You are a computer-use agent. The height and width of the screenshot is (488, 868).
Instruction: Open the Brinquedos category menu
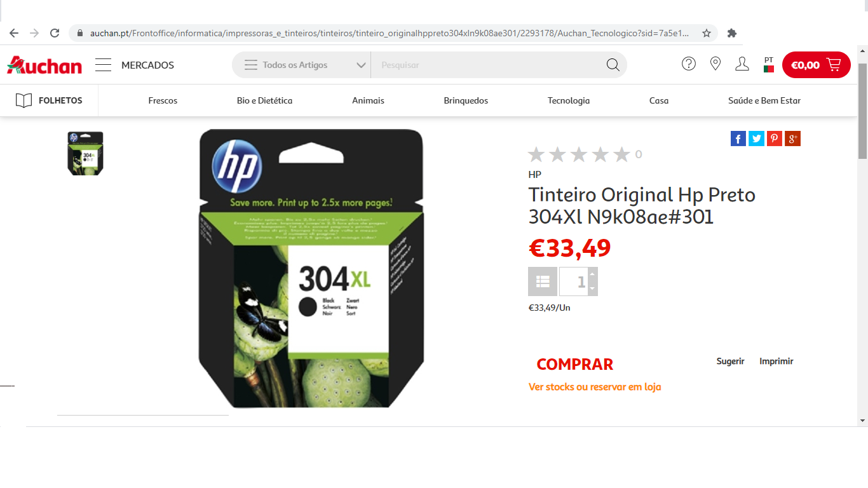(466, 100)
